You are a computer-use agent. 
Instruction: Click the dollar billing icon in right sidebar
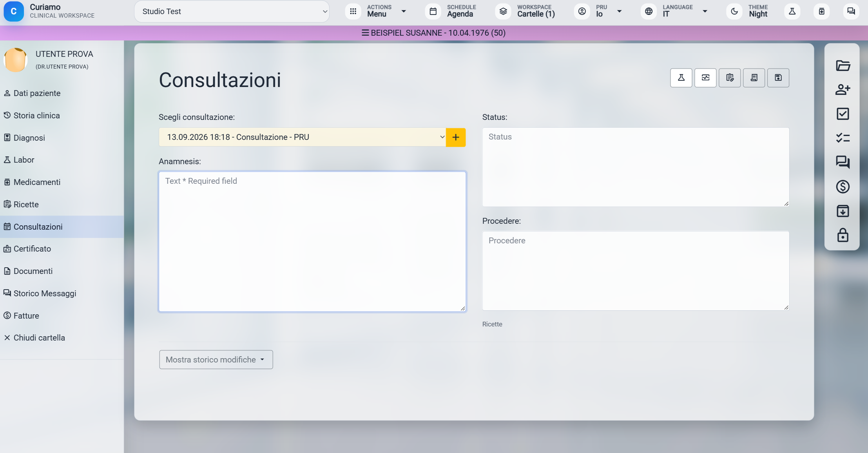(x=843, y=187)
